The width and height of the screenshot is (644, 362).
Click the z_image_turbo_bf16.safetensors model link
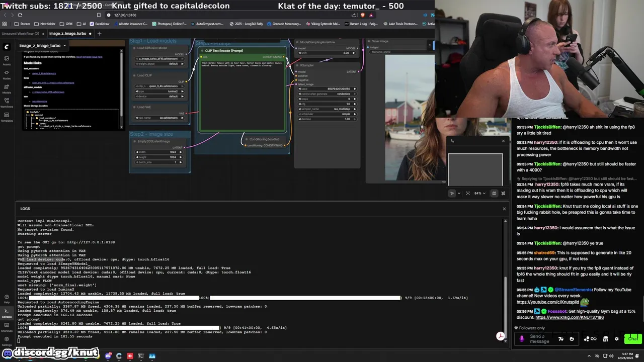tap(48, 92)
